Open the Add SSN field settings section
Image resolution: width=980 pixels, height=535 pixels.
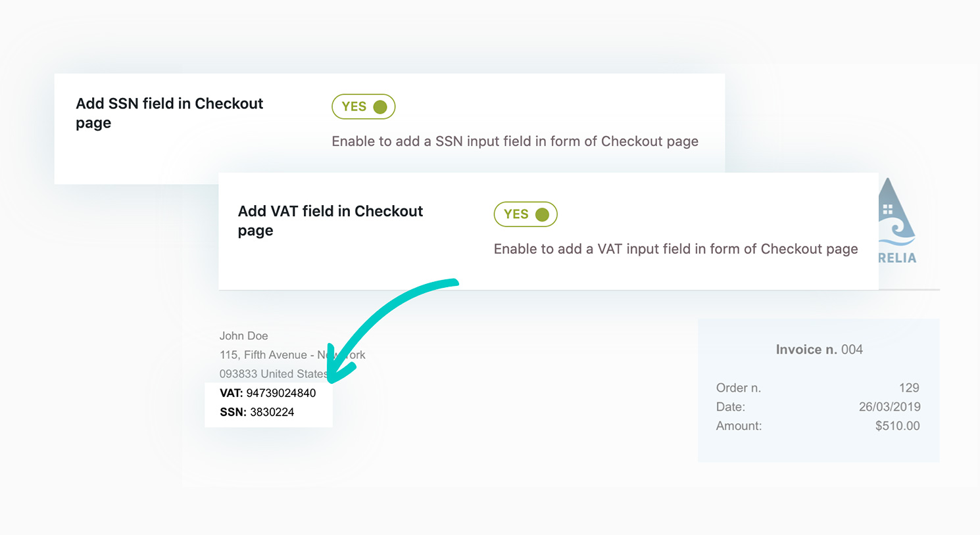(169, 112)
